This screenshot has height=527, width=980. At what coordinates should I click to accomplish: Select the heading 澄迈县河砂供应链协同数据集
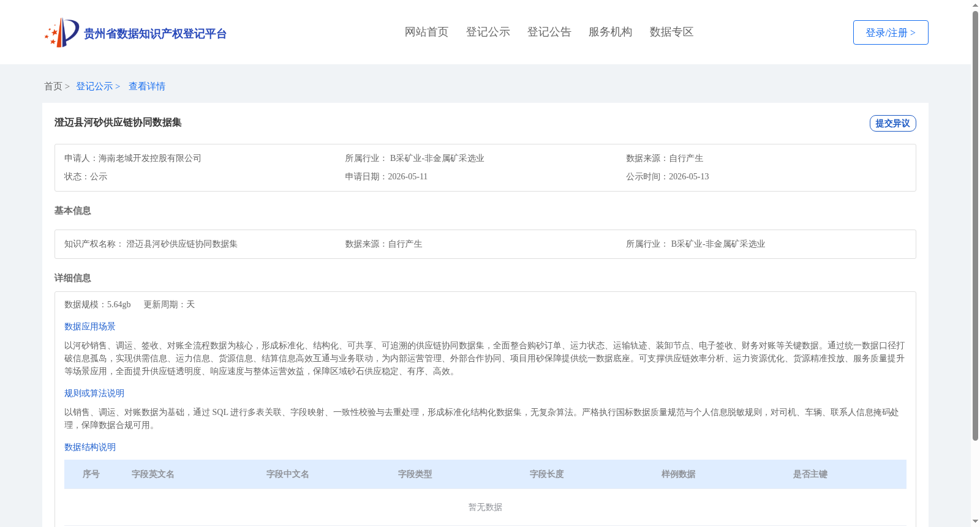pyautogui.click(x=118, y=122)
